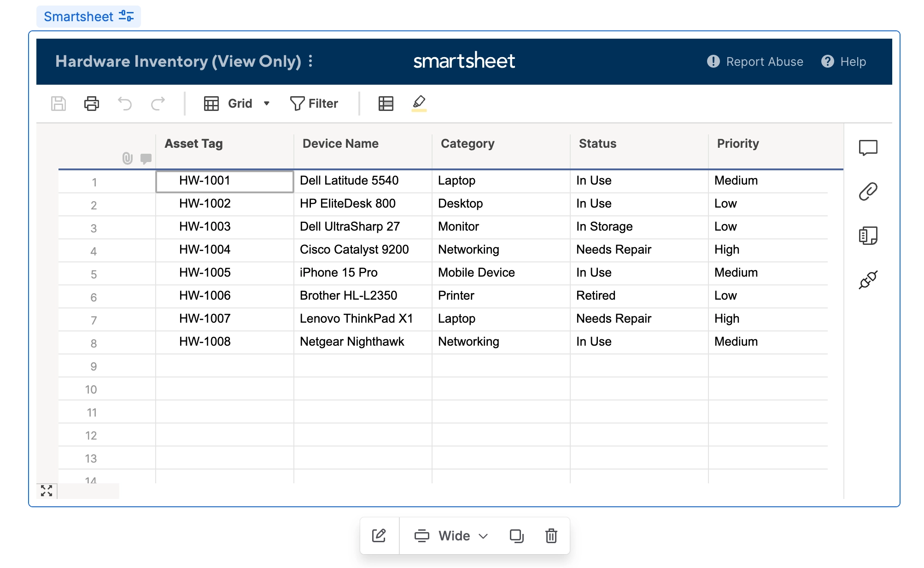Open the connections plug icon panel
The height and width of the screenshot is (568, 924).
pos(868,280)
